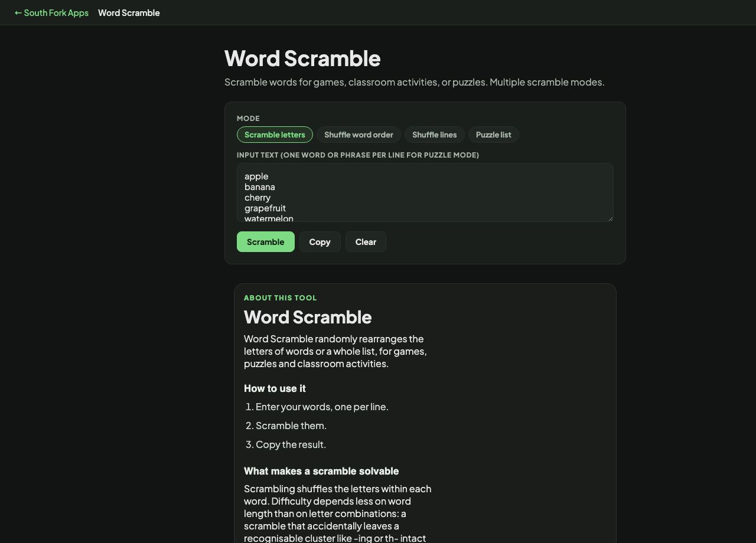Click the 'Scramble them.' step
Viewport: 756px width, 543px height.
pos(291,426)
